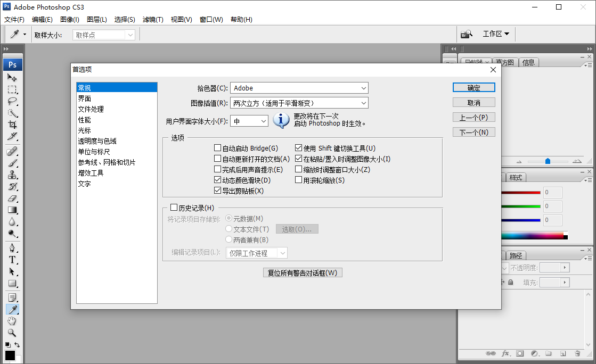The width and height of the screenshot is (596, 364).
Task: Open the 滤镜 menu
Action: (153, 19)
